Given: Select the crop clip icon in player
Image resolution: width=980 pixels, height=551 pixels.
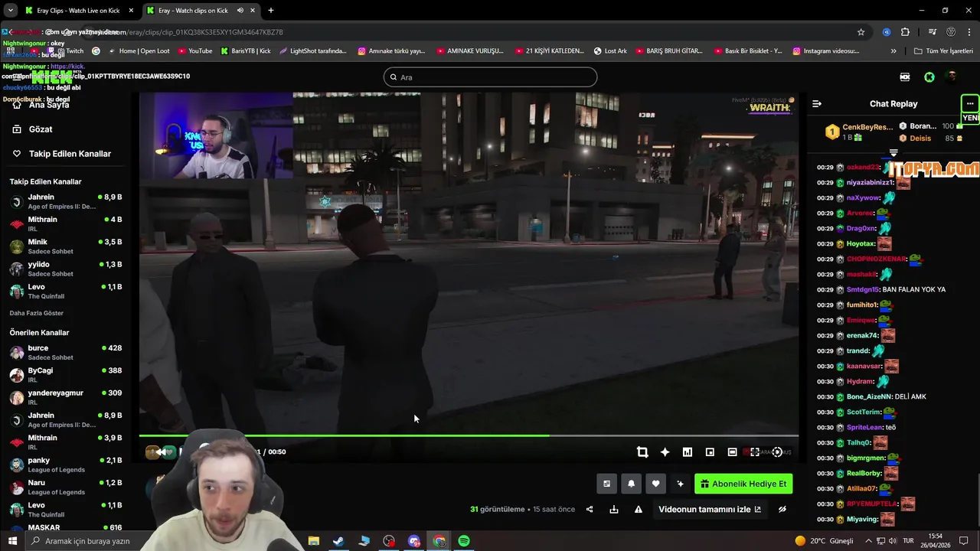Looking at the screenshot, I should [642, 452].
